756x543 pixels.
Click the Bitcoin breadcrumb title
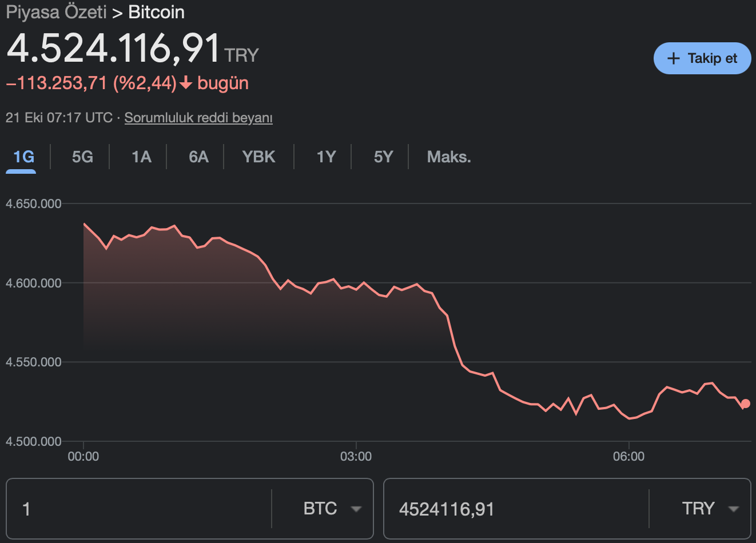(x=156, y=11)
